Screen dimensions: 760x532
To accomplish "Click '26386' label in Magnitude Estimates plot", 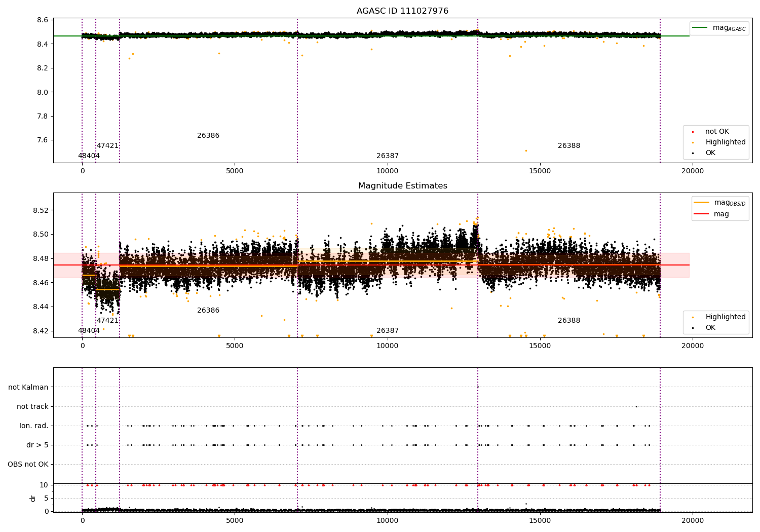I will 208,311.
